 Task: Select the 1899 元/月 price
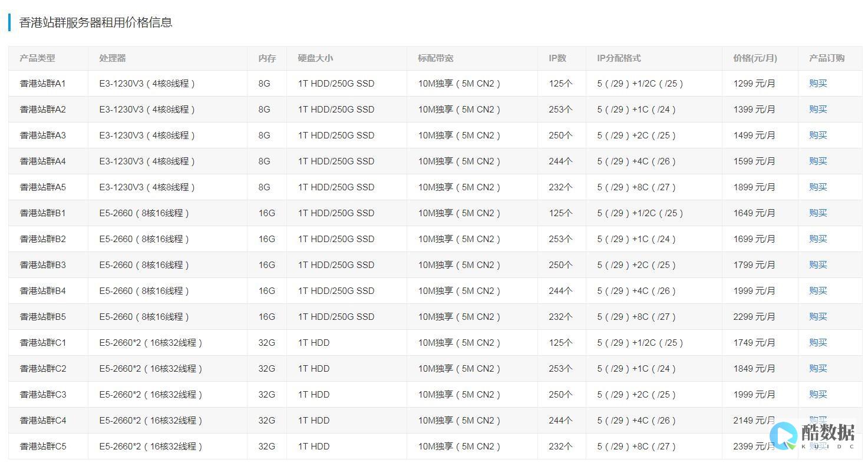(754, 187)
